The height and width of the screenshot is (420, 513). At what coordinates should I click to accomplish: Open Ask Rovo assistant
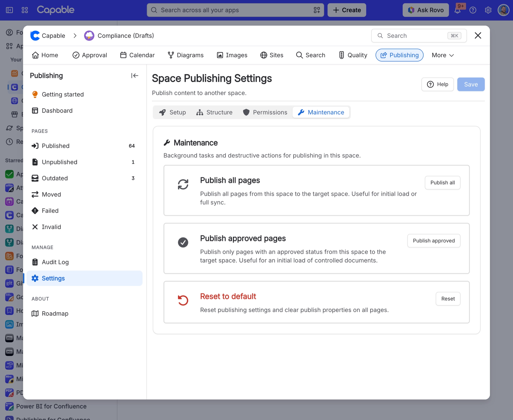(426, 10)
